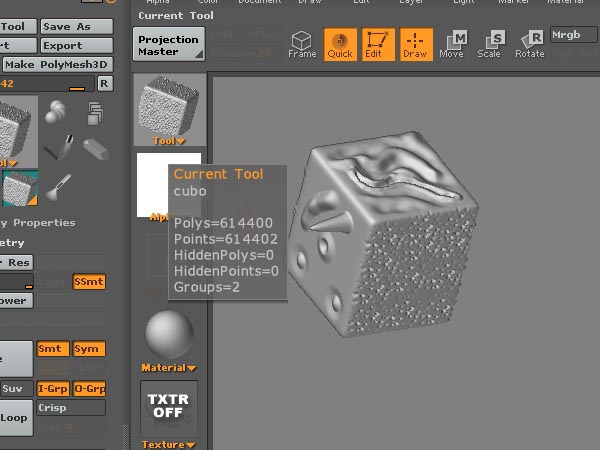Toggle the O-Grp option

coord(89,389)
